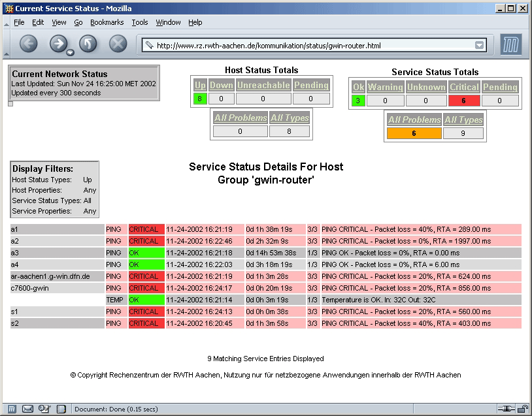Click the Mozilla M throbber logo
532x416 pixels.
[x=510, y=44]
